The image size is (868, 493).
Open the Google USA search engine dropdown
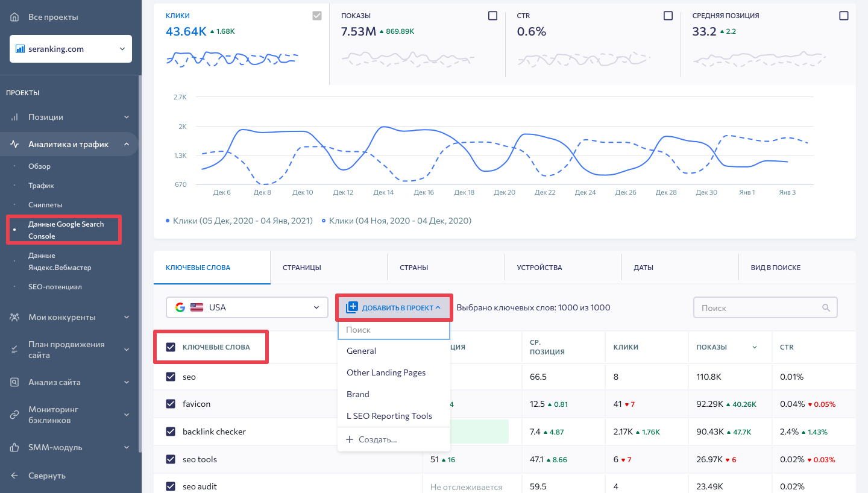point(247,307)
